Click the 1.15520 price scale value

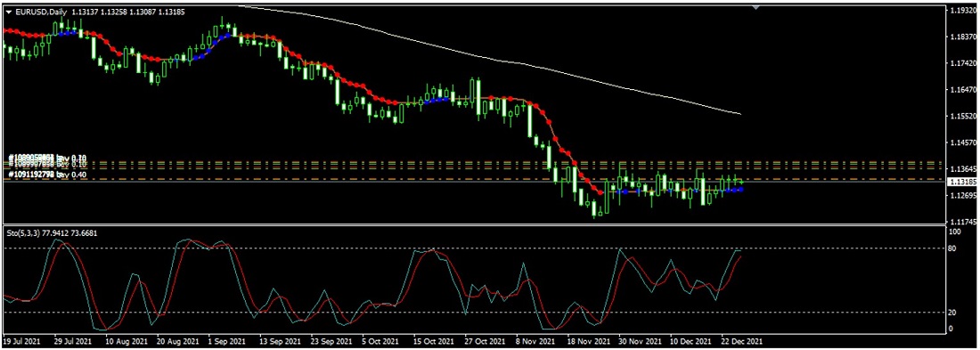pos(963,117)
